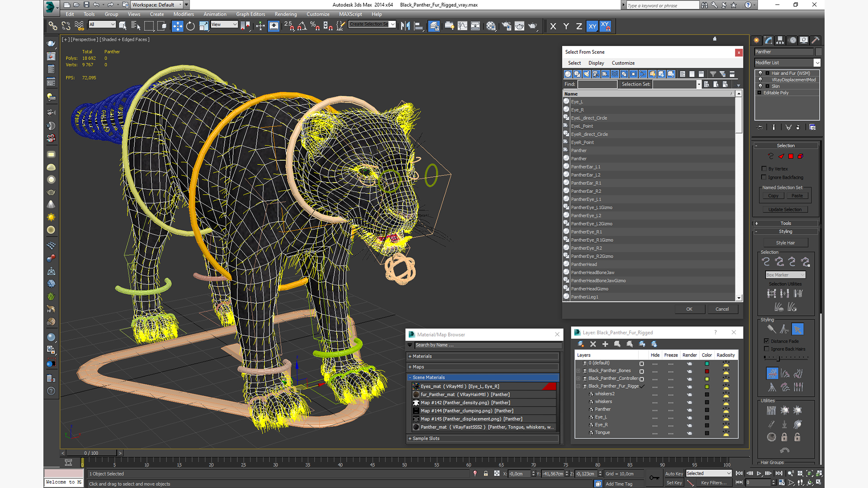Open Customize menu in Select From Scene
The image size is (868, 488).
click(x=623, y=63)
